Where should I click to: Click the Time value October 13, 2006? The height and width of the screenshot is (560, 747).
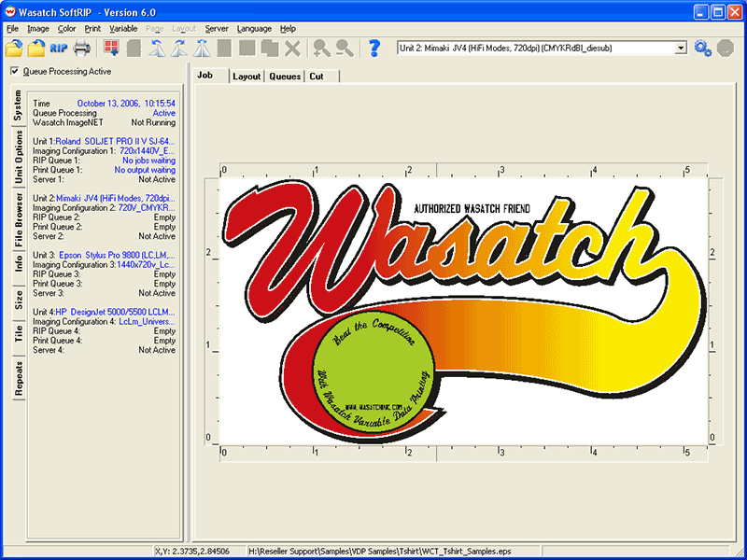click(126, 104)
